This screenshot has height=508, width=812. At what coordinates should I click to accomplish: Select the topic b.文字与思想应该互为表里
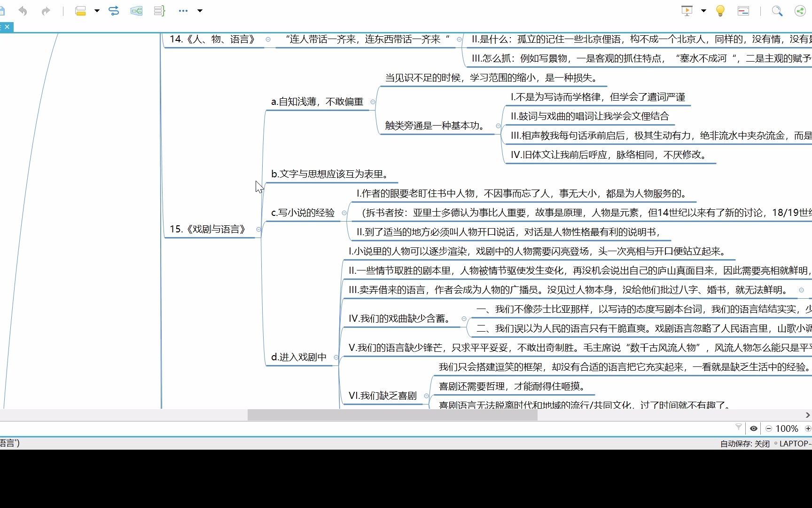(x=331, y=174)
